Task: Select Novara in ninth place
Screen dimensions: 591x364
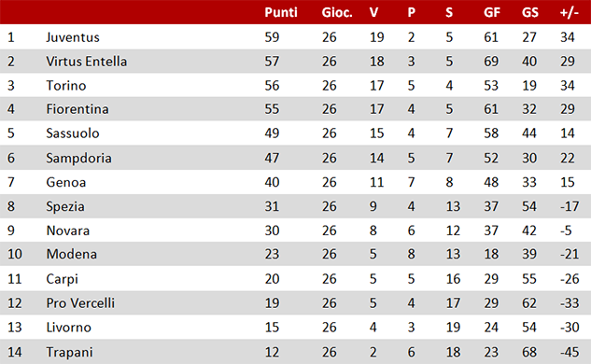Action: [68, 231]
